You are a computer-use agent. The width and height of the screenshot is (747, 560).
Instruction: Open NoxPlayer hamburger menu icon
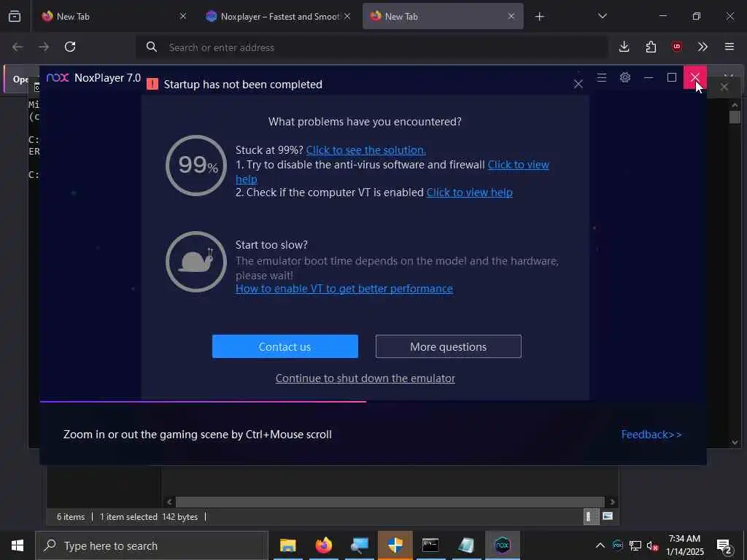(602, 77)
